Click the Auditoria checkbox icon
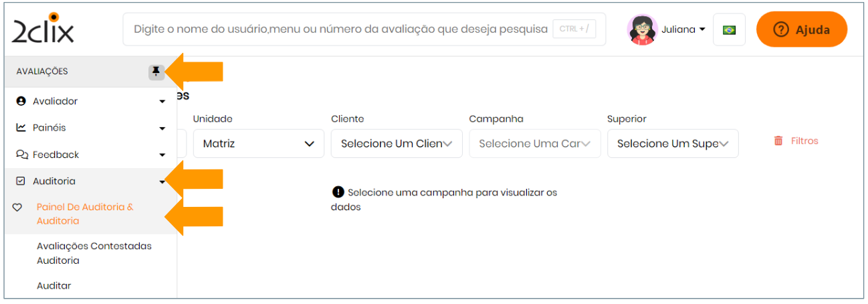The width and height of the screenshot is (868, 304). [21, 181]
